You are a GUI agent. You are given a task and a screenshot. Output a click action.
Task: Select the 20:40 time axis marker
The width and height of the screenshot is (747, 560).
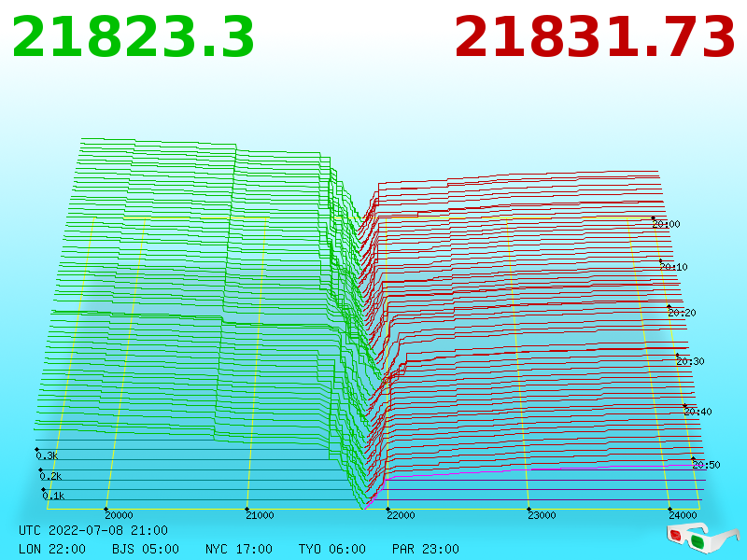[698, 412]
